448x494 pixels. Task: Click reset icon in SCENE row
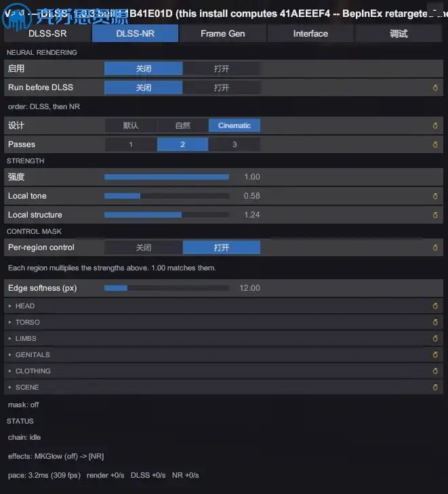pyautogui.click(x=435, y=387)
